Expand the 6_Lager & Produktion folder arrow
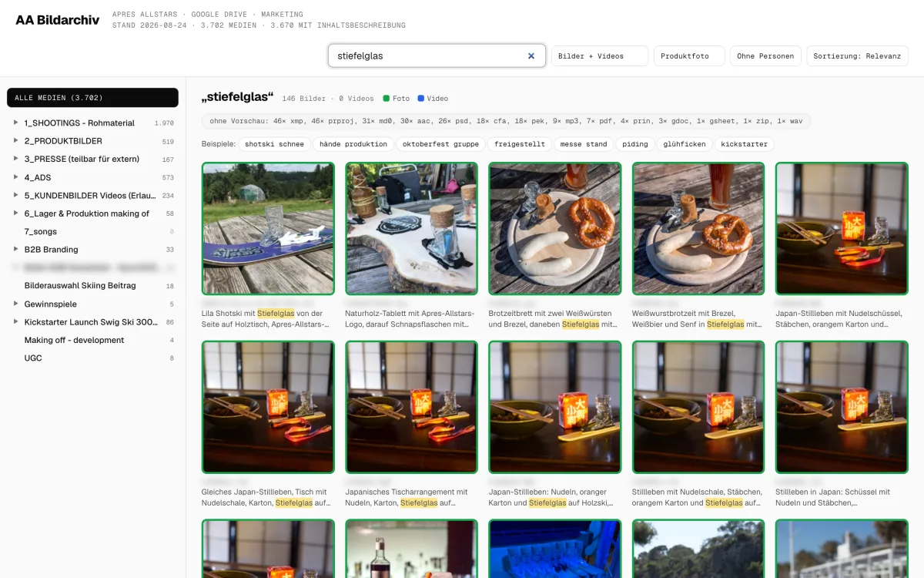 [x=16, y=213]
